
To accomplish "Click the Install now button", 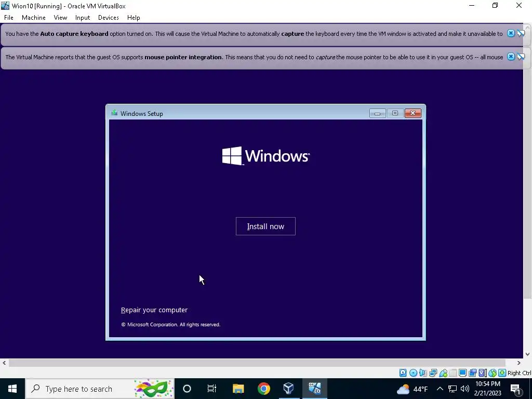I will point(265,227).
